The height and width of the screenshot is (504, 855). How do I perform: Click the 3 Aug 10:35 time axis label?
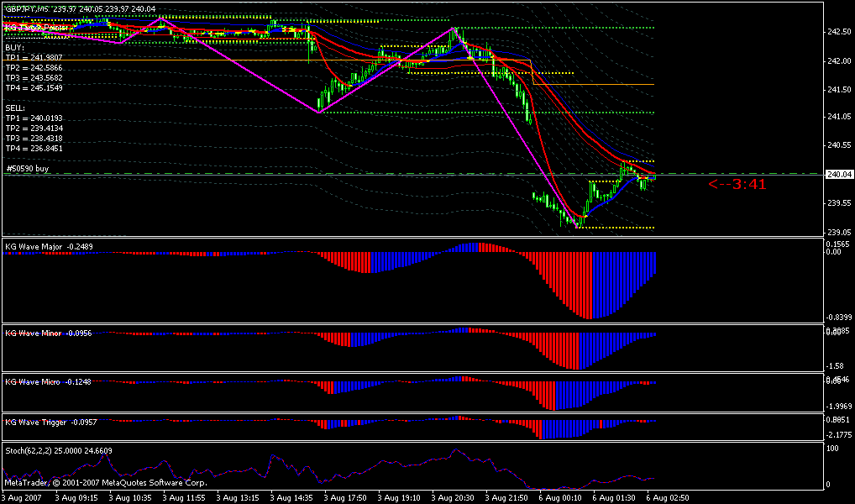pyautogui.click(x=130, y=498)
